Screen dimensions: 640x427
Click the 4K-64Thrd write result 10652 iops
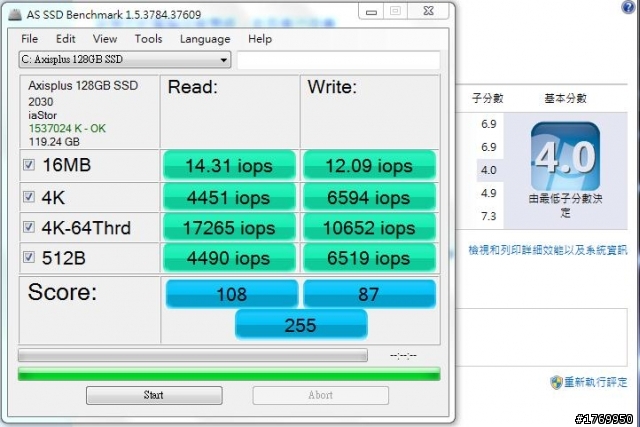point(369,228)
